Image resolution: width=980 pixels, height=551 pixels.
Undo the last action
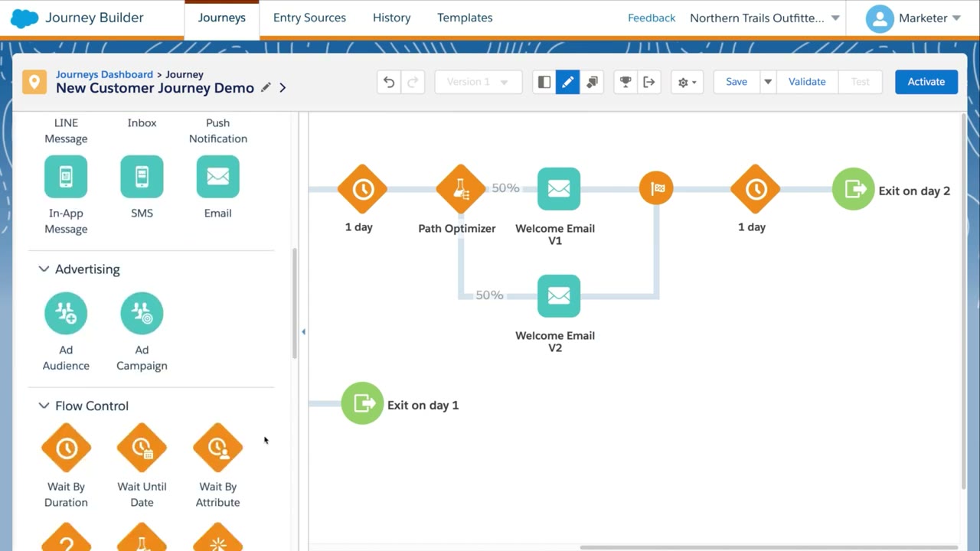pyautogui.click(x=389, y=82)
